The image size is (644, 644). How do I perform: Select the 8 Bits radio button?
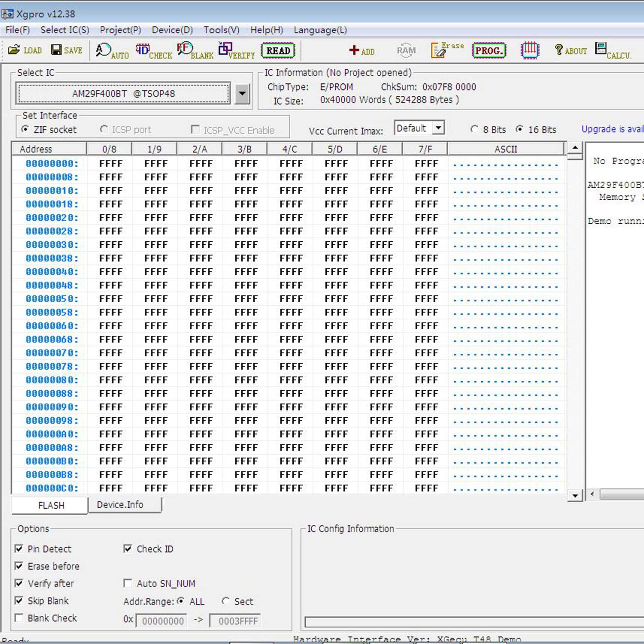click(474, 129)
